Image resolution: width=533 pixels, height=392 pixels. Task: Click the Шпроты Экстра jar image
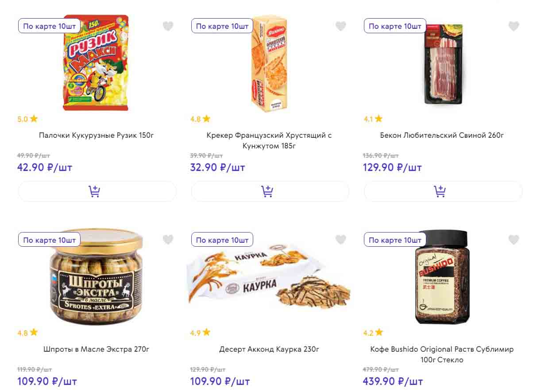tap(97, 277)
